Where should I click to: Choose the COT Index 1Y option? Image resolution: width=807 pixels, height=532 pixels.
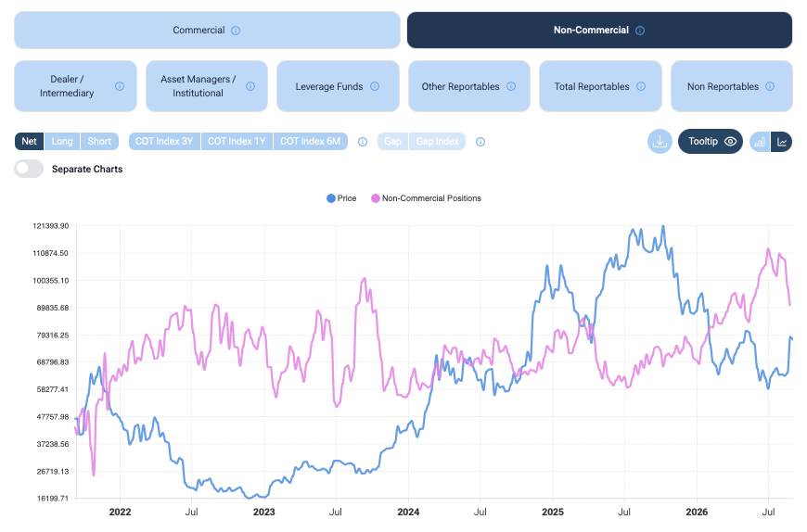click(x=237, y=142)
